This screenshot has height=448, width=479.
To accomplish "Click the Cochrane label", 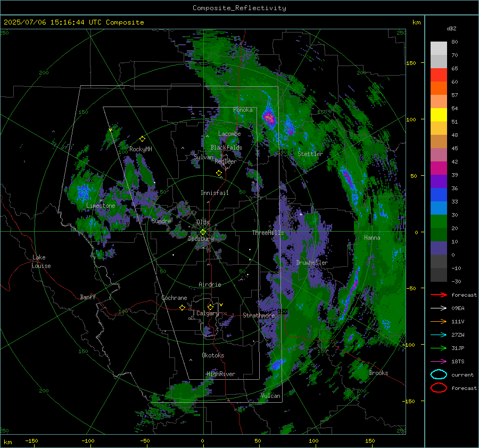I will (174, 298).
